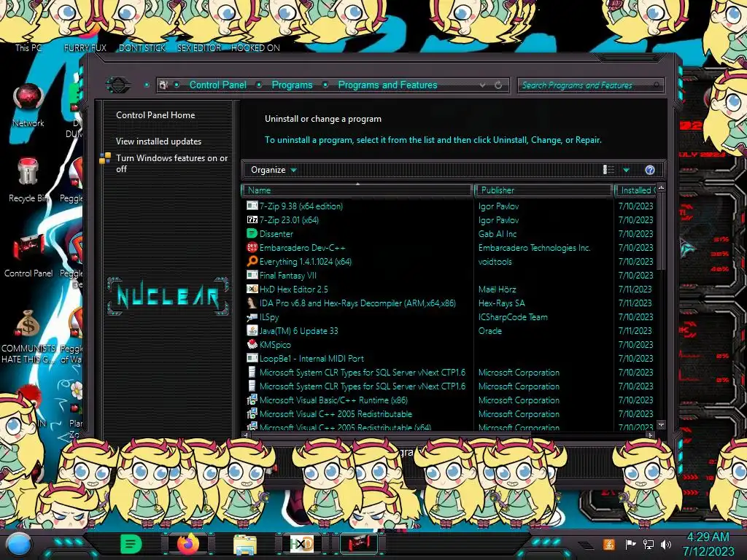Image resolution: width=747 pixels, height=560 pixels.
Task: Select the ICSharpCode Team publisher cell
Action: 513,317
